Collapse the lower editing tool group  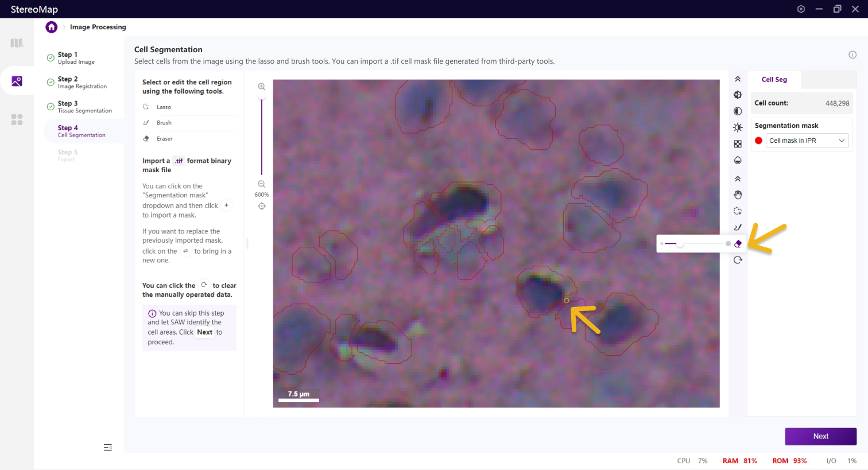click(x=738, y=179)
